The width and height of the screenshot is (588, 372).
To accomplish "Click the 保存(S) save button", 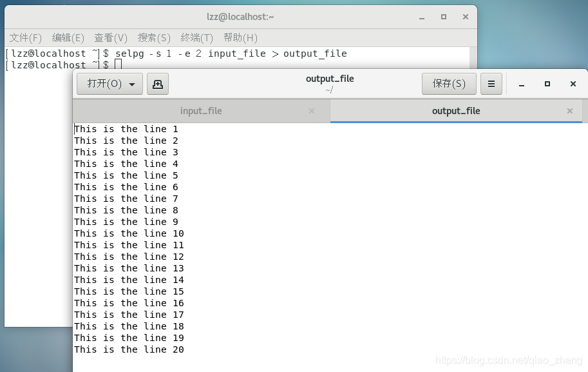I will tap(449, 84).
